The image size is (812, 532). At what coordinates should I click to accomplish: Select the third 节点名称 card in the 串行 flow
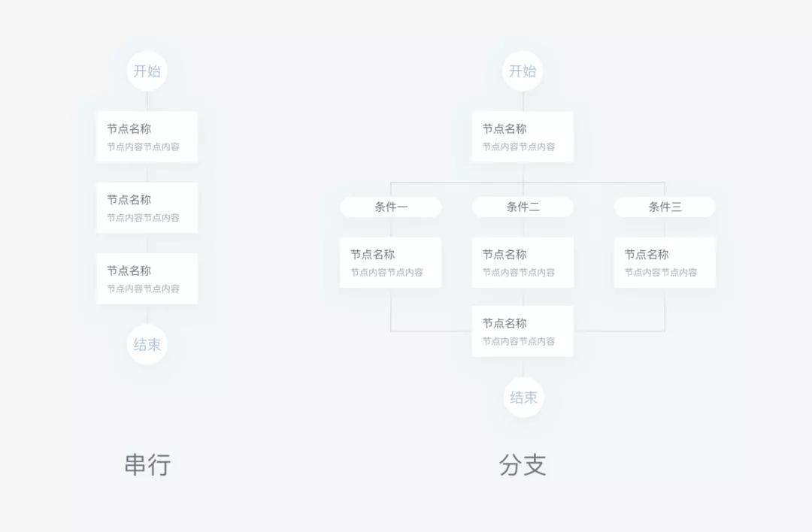pos(147,279)
